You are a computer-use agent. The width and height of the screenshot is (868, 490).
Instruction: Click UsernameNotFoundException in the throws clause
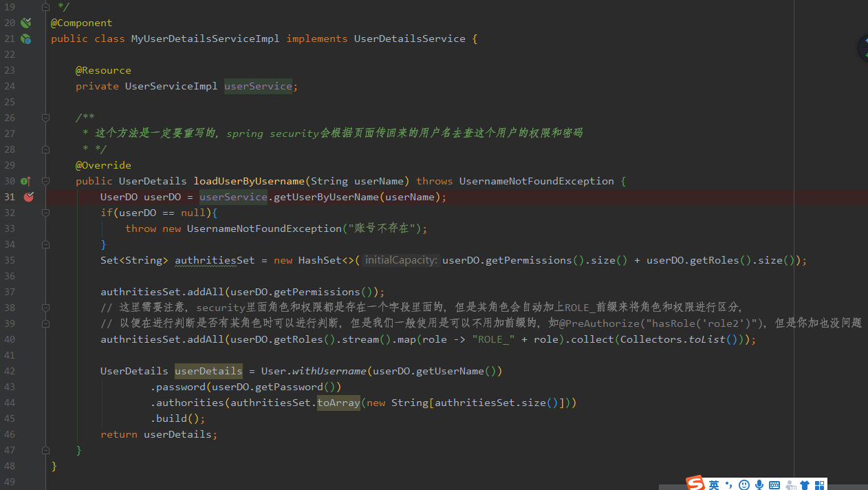coord(536,181)
